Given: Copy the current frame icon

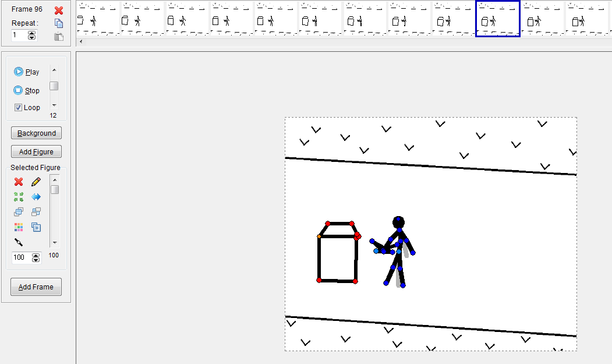Looking at the screenshot, I should click(59, 23).
